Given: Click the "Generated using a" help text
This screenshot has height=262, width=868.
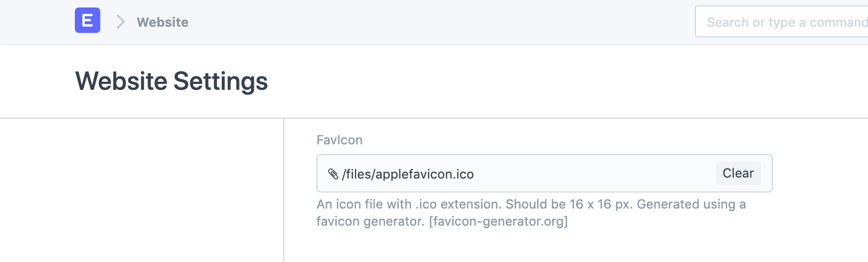Looking at the screenshot, I should coord(691,204).
